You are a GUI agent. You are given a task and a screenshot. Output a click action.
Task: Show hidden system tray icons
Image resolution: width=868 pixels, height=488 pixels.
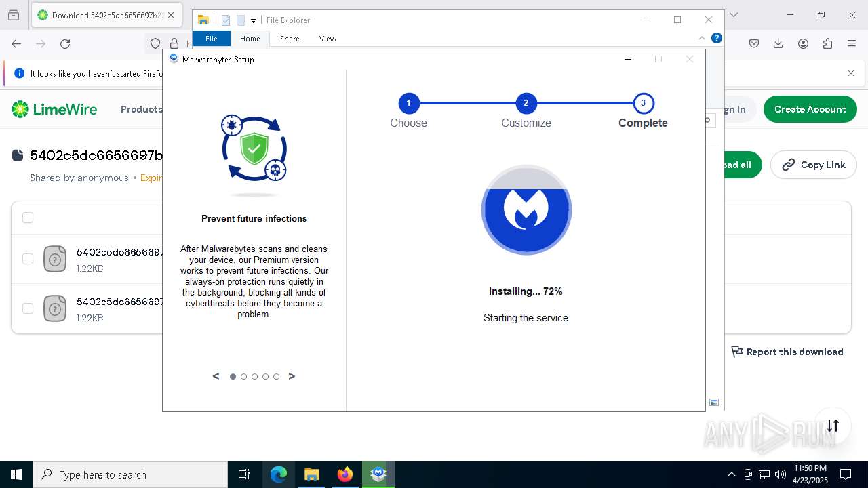(731, 474)
